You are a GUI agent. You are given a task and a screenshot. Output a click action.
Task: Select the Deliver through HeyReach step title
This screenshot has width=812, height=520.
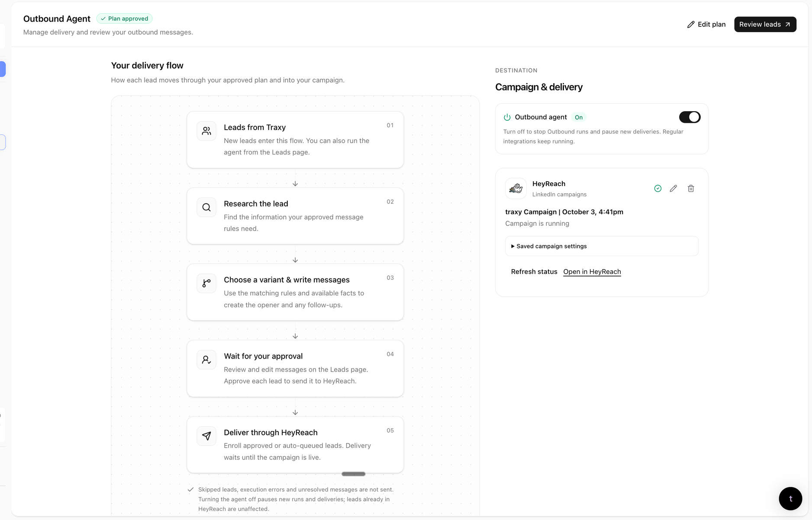pyautogui.click(x=271, y=432)
